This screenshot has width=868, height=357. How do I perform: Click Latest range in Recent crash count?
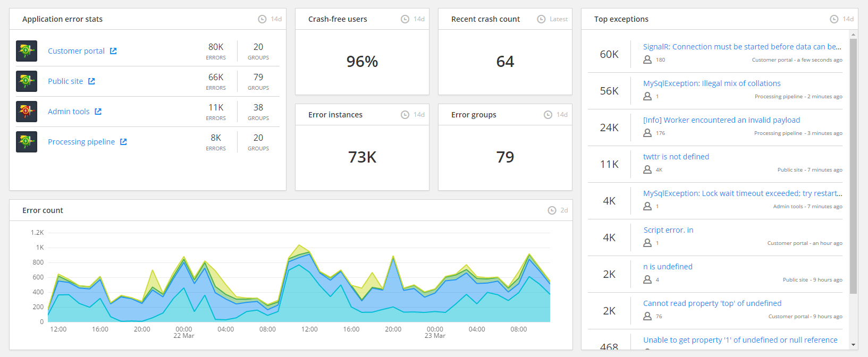559,19
